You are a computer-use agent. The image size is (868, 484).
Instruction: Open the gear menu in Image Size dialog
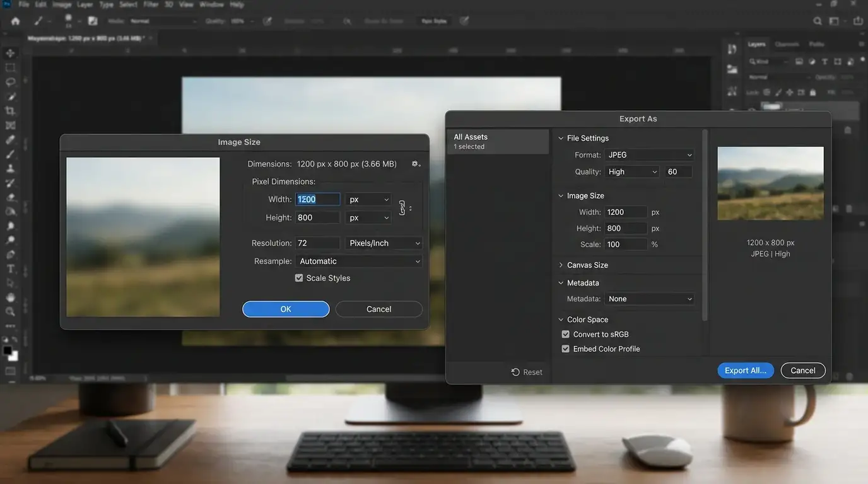(x=416, y=164)
